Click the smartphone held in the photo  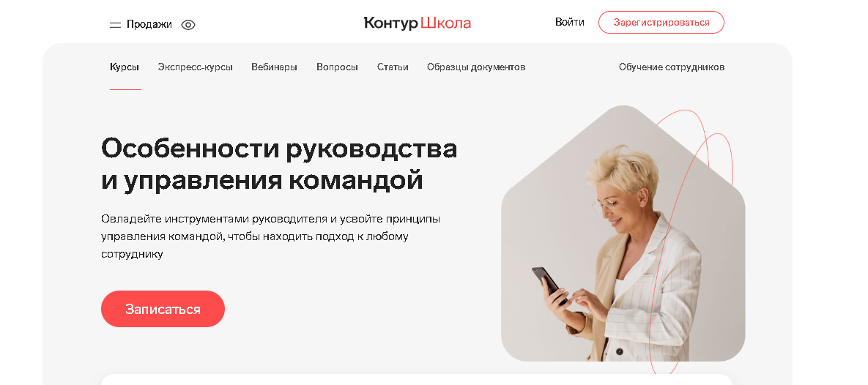pos(549,284)
